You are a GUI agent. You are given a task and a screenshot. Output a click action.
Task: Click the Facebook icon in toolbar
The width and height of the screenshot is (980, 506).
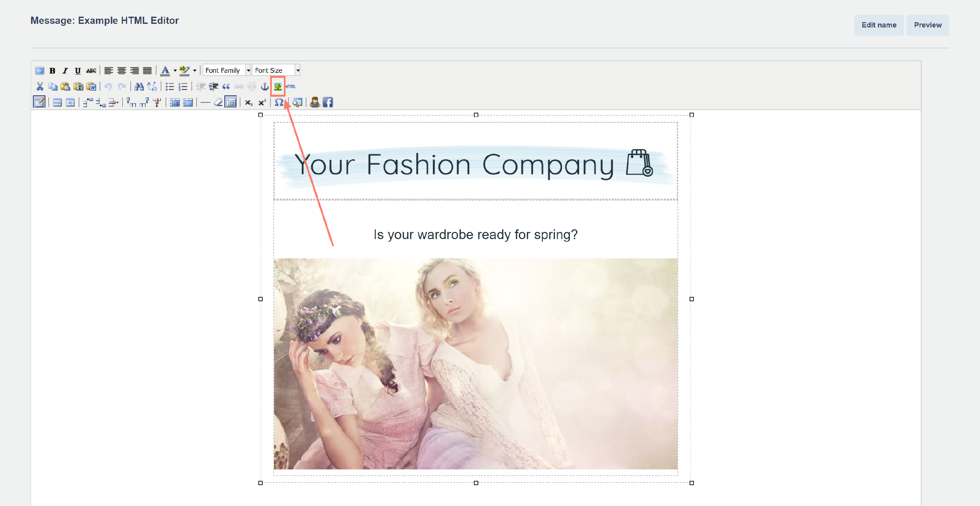[x=328, y=102]
